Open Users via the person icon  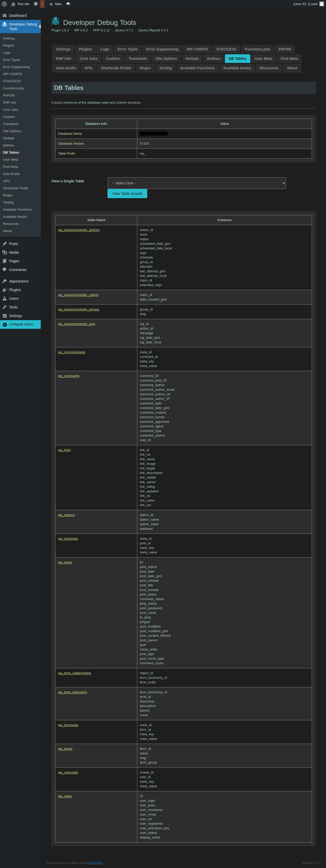(x=4, y=299)
